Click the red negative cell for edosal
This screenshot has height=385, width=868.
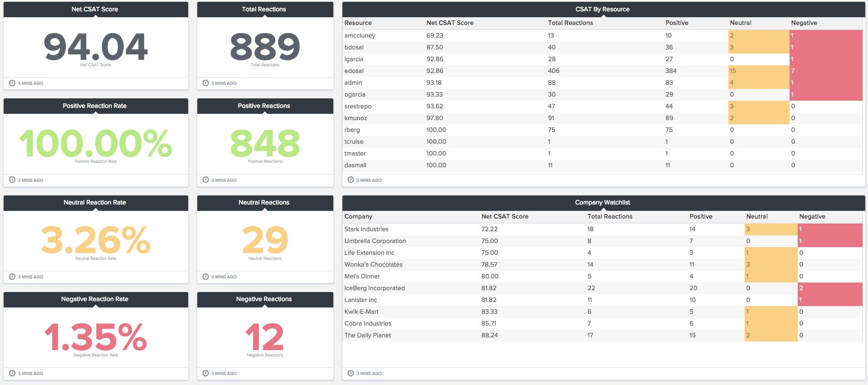(825, 71)
